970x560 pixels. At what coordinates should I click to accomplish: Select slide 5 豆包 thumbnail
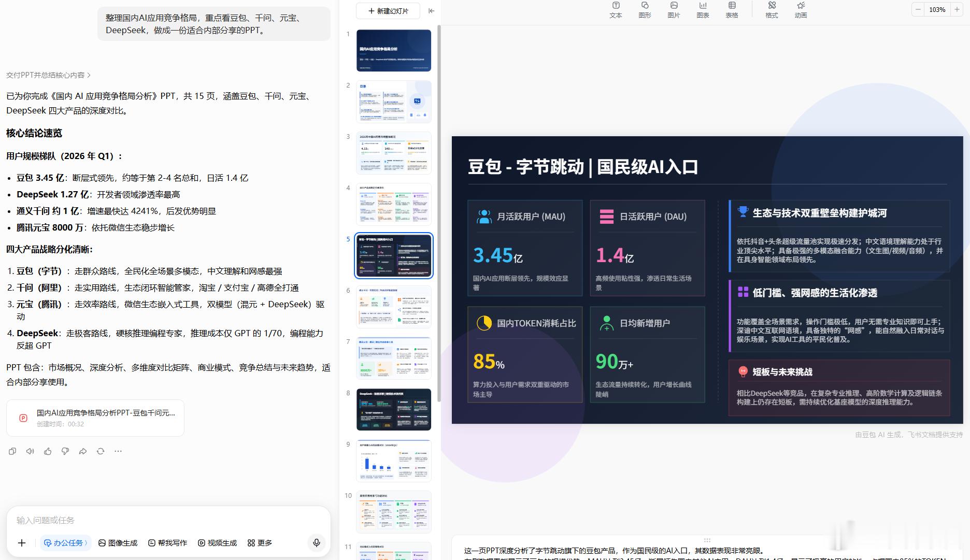coord(394,255)
